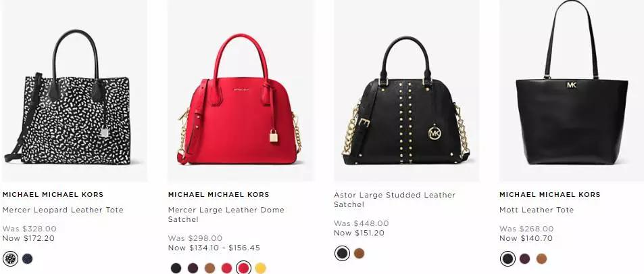Pick the burgundy swatch for the Mott Tote
This screenshot has width=644, height=274.
[x=524, y=258]
